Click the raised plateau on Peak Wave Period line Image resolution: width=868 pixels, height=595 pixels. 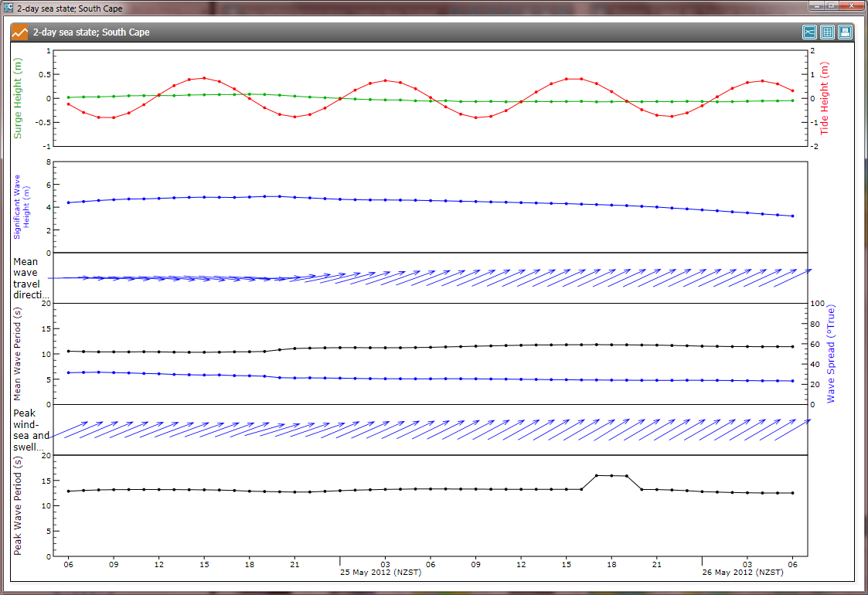(x=611, y=475)
